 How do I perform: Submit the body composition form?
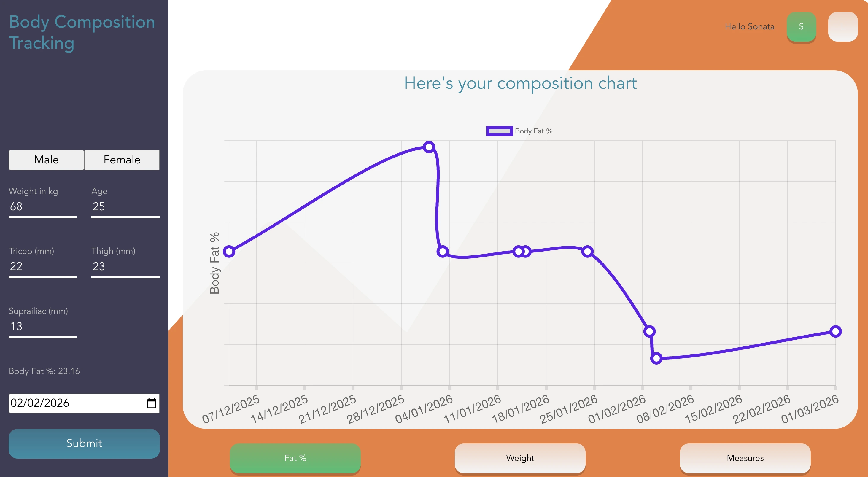(x=84, y=443)
